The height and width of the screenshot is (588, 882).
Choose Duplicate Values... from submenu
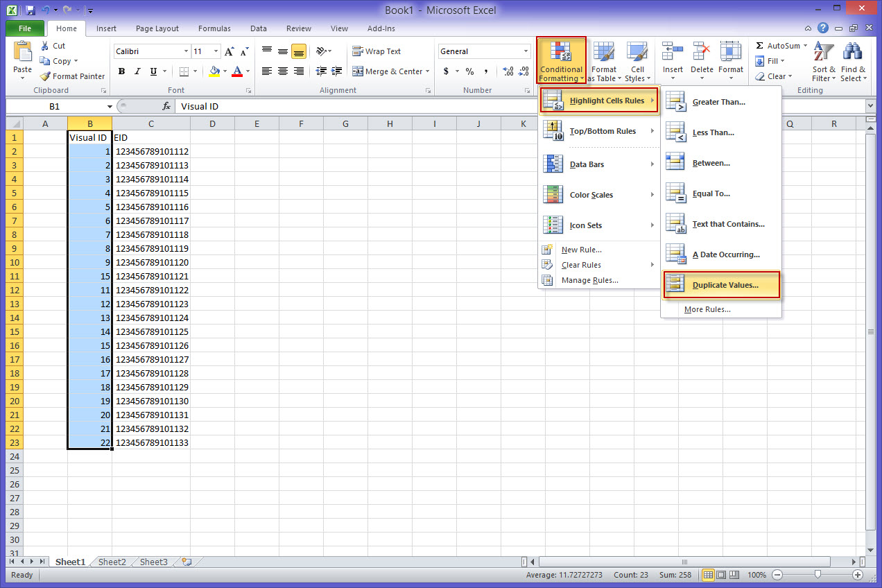pyautogui.click(x=721, y=285)
